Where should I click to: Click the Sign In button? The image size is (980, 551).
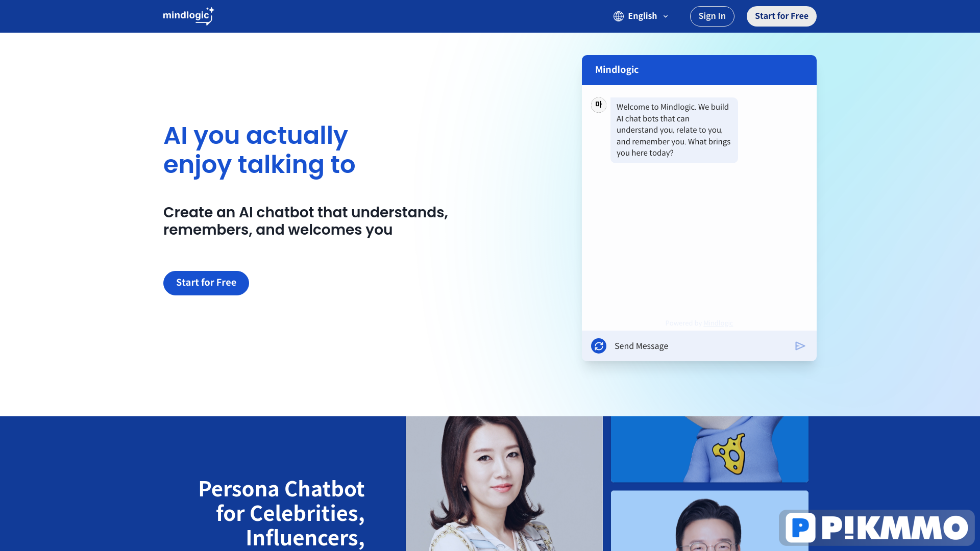point(712,16)
